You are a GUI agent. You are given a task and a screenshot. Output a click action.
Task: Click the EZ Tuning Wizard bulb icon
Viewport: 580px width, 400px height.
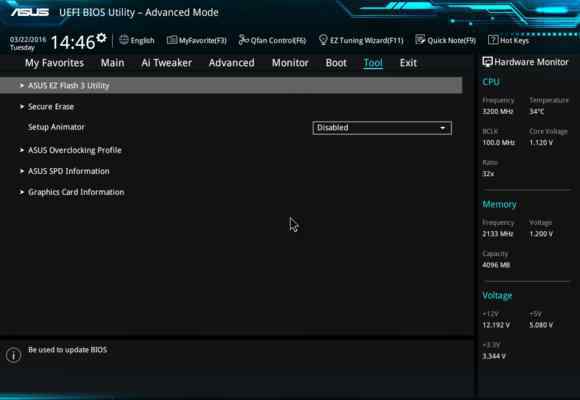pos(323,40)
